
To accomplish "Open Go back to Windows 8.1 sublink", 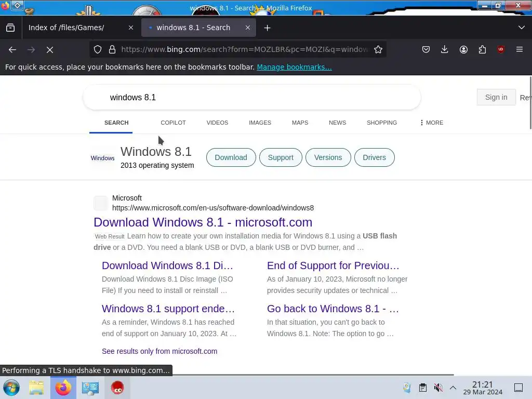I will 333,309.
